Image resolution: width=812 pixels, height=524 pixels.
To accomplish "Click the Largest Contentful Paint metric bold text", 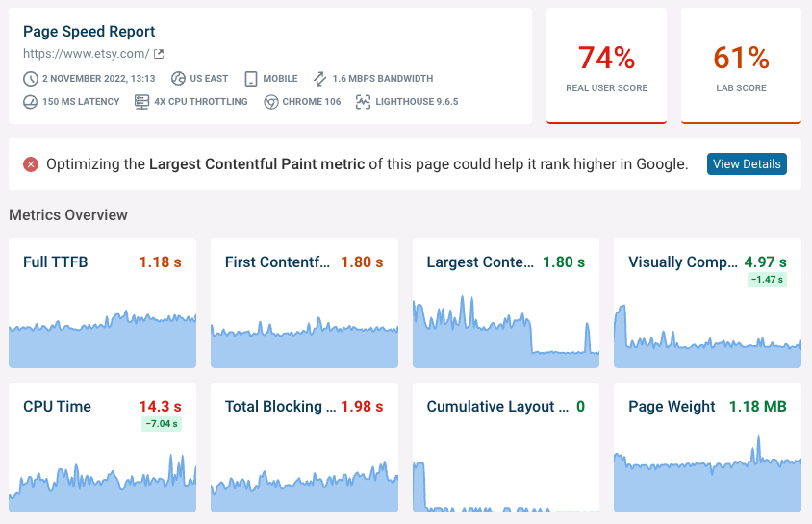I will 257,164.
